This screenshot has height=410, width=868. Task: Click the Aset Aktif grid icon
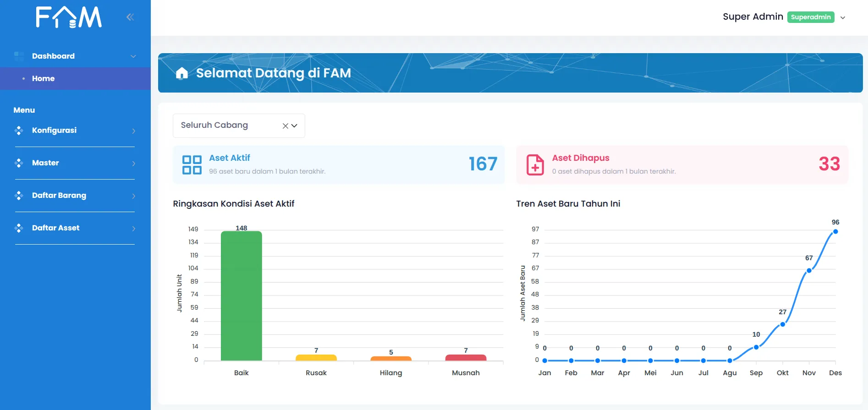pos(192,165)
